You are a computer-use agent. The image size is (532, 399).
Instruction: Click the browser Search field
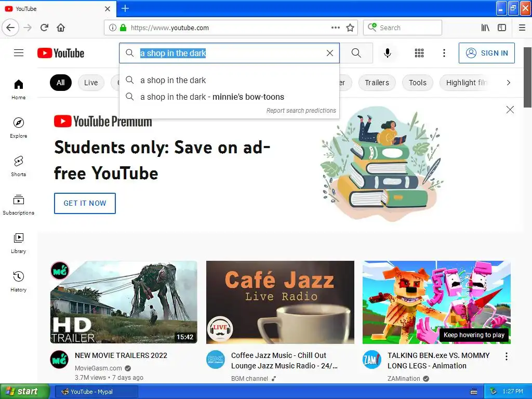coord(403,28)
